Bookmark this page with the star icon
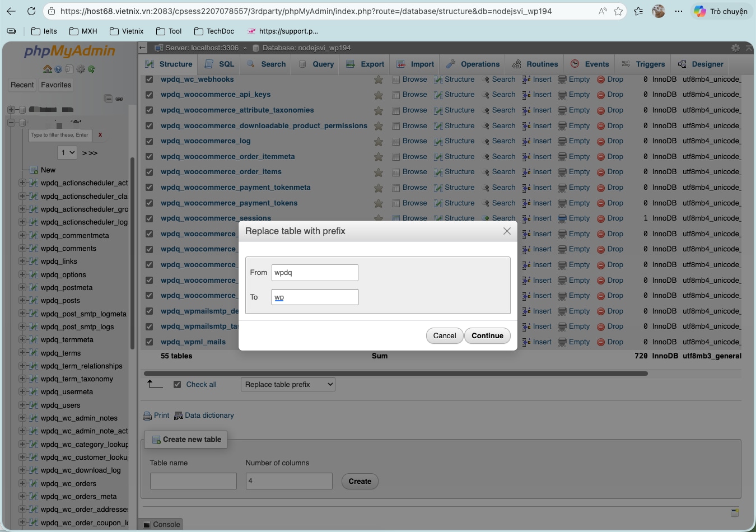Image resolution: width=756 pixels, height=532 pixels. (x=618, y=11)
